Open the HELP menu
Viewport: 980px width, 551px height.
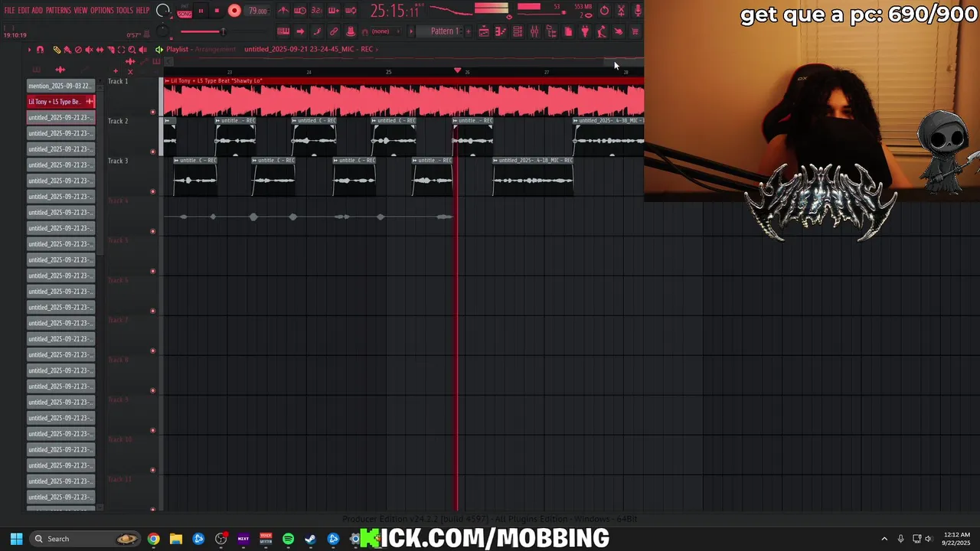point(142,11)
